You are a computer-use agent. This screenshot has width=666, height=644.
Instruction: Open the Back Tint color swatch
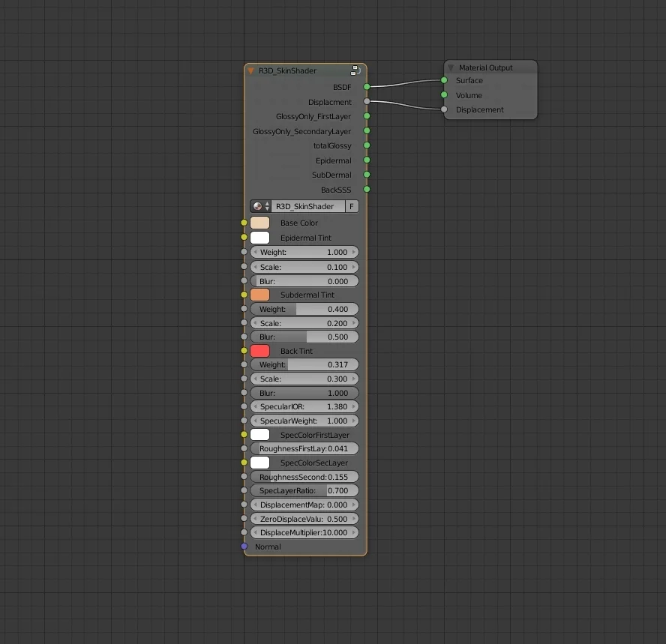coord(259,350)
